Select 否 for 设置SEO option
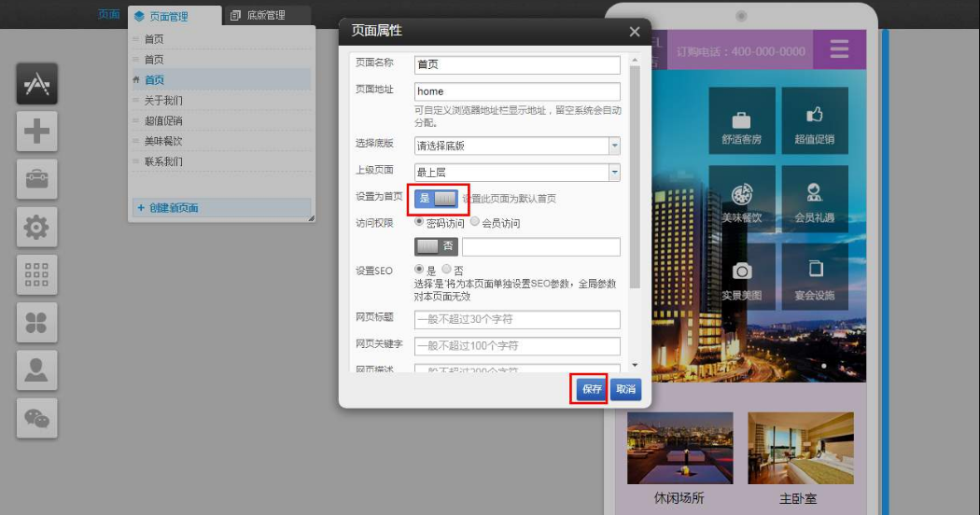 point(446,270)
